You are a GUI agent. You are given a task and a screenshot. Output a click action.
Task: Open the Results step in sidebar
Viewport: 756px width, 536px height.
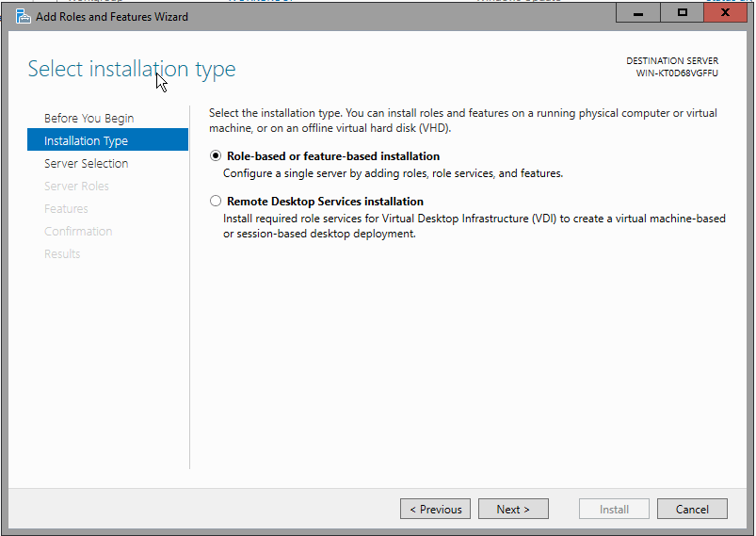(x=62, y=253)
